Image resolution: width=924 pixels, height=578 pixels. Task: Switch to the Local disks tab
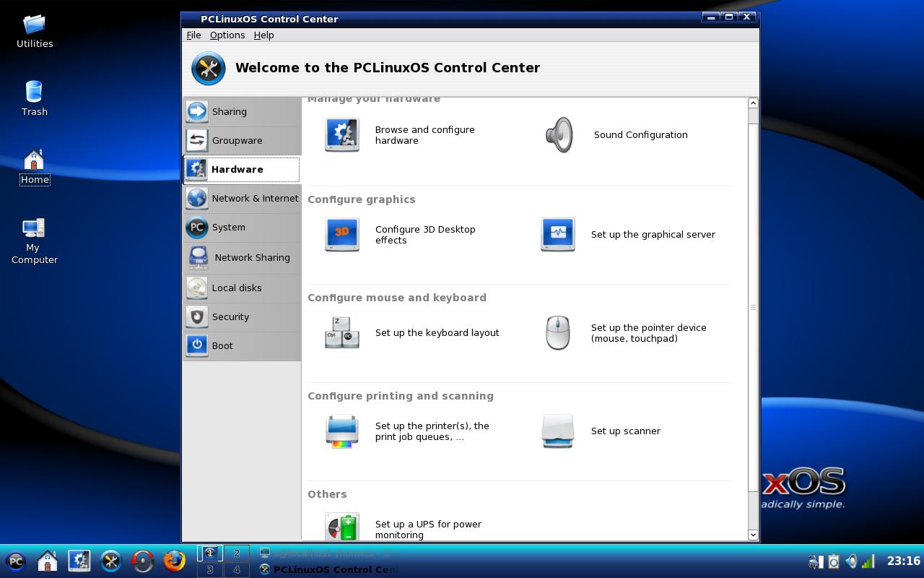(242, 288)
